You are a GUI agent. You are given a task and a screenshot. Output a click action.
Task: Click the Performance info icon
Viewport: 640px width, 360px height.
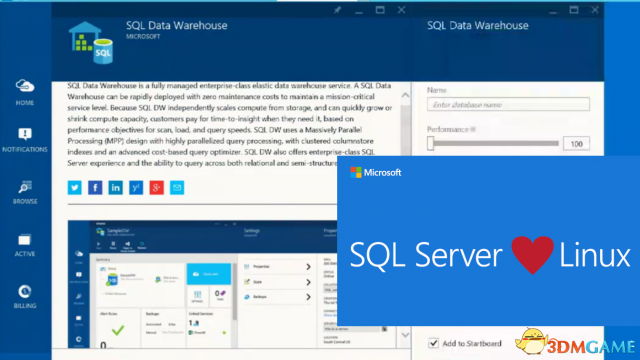(x=473, y=129)
